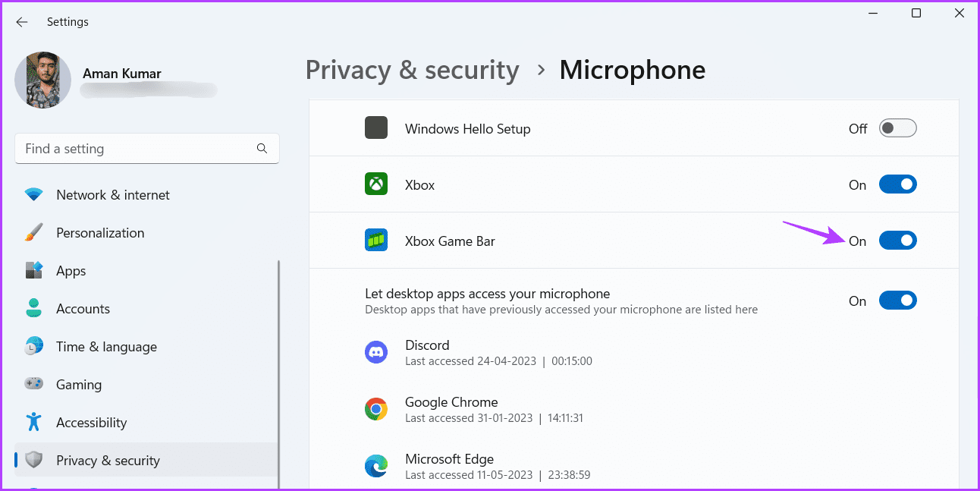Click the Accounts person icon

[x=34, y=309]
